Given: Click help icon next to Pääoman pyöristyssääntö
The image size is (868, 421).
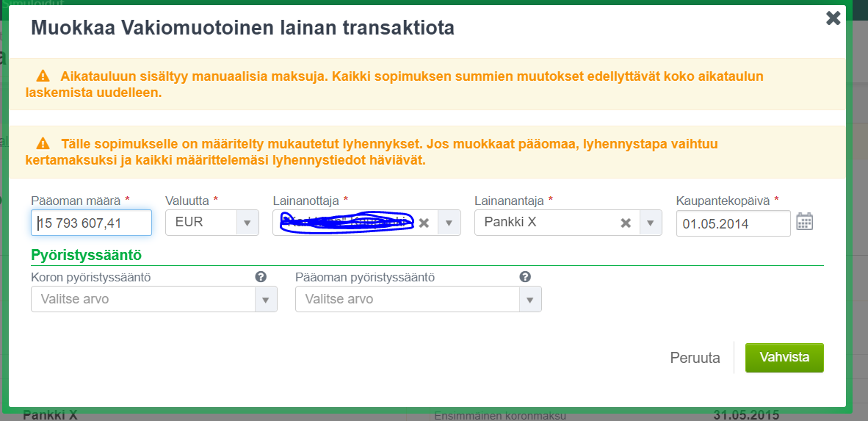Looking at the screenshot, I should pos(524,277).
